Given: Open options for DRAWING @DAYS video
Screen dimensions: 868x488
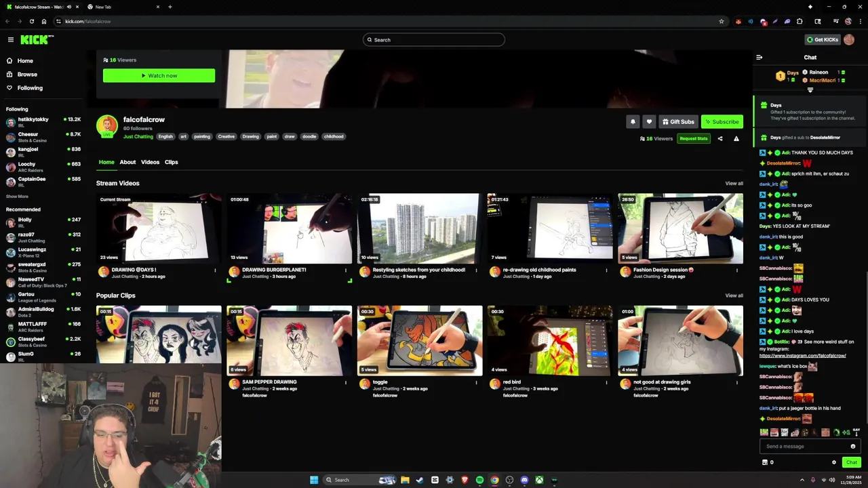Looking at the screenshot, I should click(216, 270).
